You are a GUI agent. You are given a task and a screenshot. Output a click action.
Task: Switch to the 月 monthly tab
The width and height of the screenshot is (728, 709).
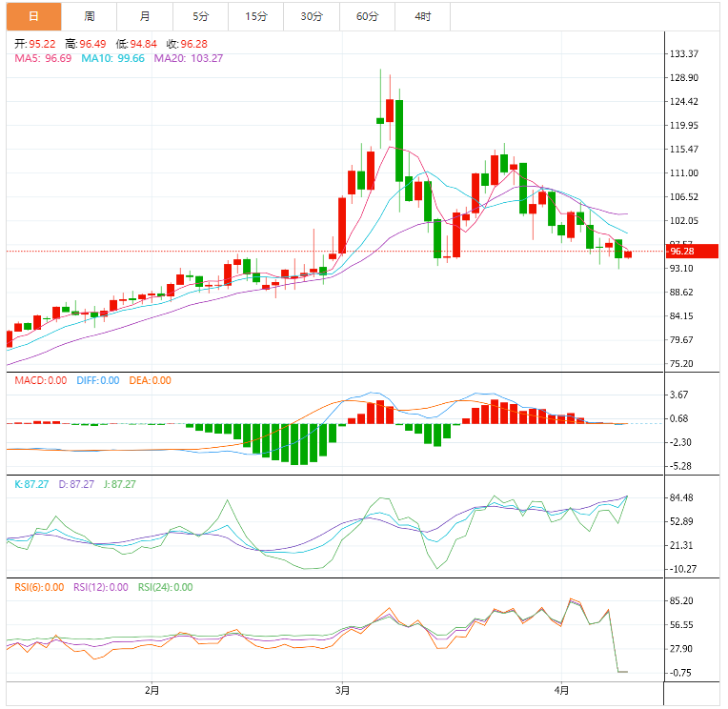[144, 16]
